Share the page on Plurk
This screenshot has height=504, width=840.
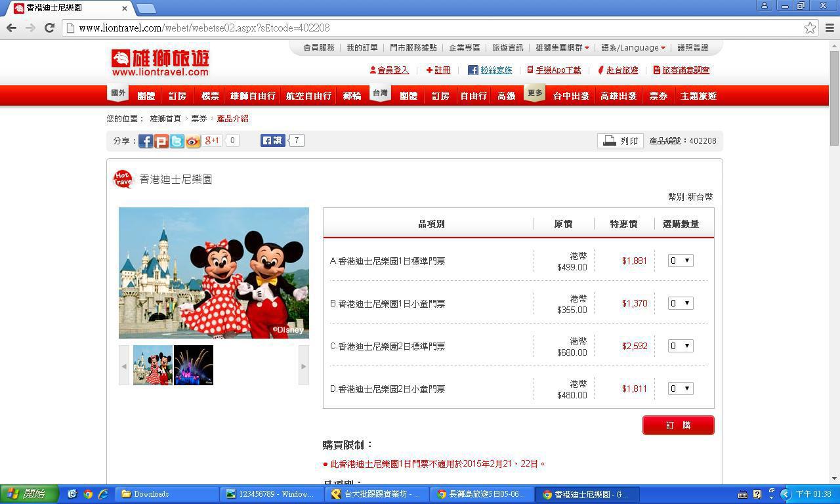[x=161, y=141]
